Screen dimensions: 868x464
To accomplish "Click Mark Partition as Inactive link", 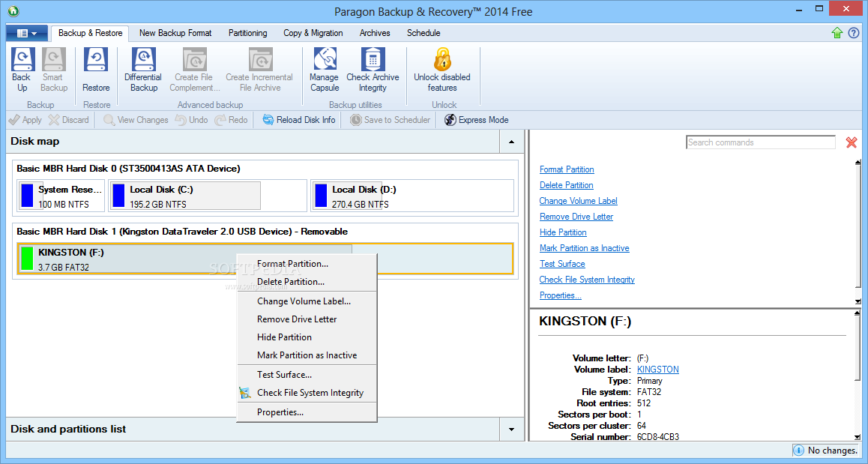I will (585, 248).
